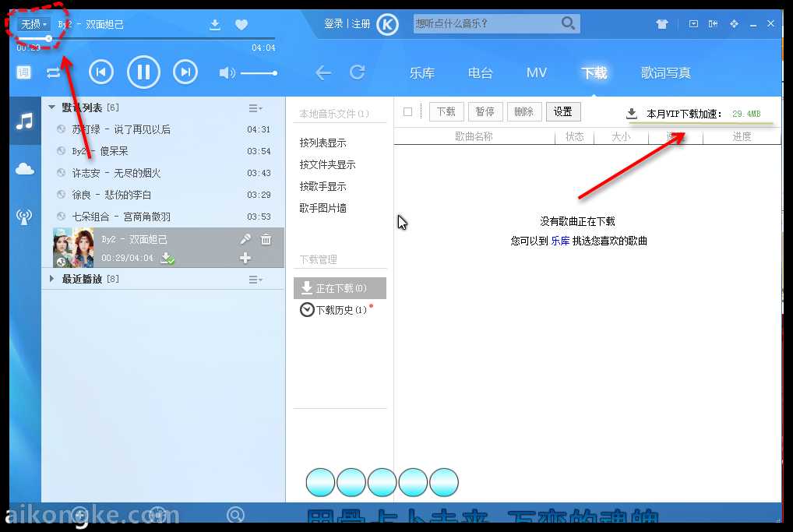Toggle the playlist songs selection checkbox
Viewport: 793px width, 532px height.
tap(408, 111)
